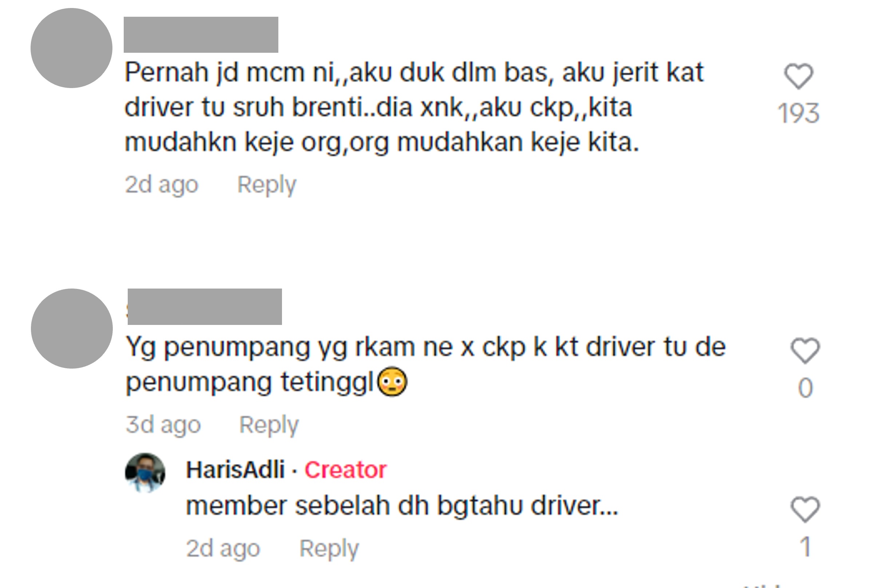
Task: Reply to the 'Pernah jd mcm ni' comment
Action: pyautogui.click(x=267, y=185)
